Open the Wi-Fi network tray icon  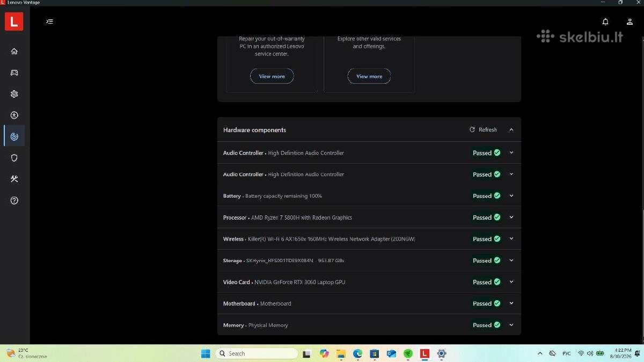(581, 353)
